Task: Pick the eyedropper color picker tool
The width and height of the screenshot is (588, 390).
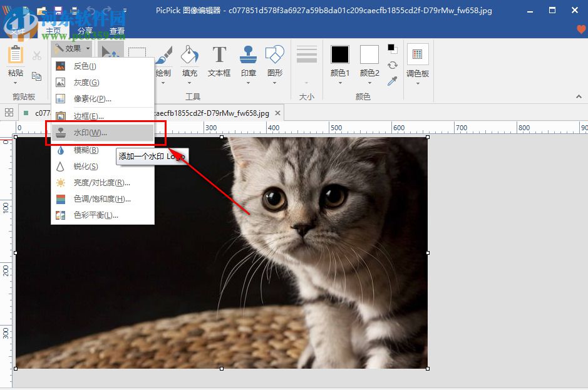Action: pyautogui.click(x=392, y=81)
